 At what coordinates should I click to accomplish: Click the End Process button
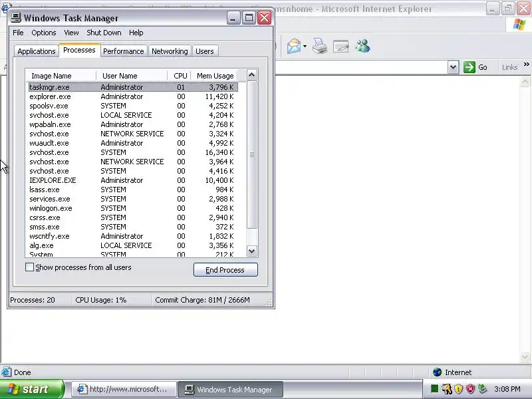tap(225, 270)
